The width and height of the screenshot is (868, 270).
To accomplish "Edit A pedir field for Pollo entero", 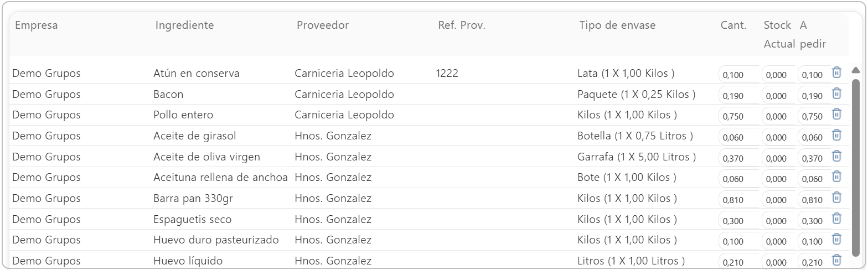I will [814, 116].
